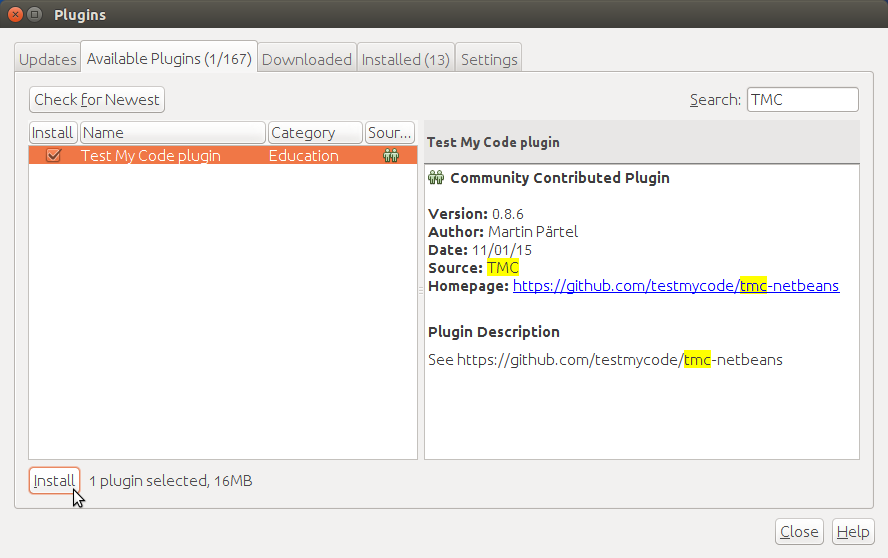Click the highlighted TMC source value

coord(503,267)
